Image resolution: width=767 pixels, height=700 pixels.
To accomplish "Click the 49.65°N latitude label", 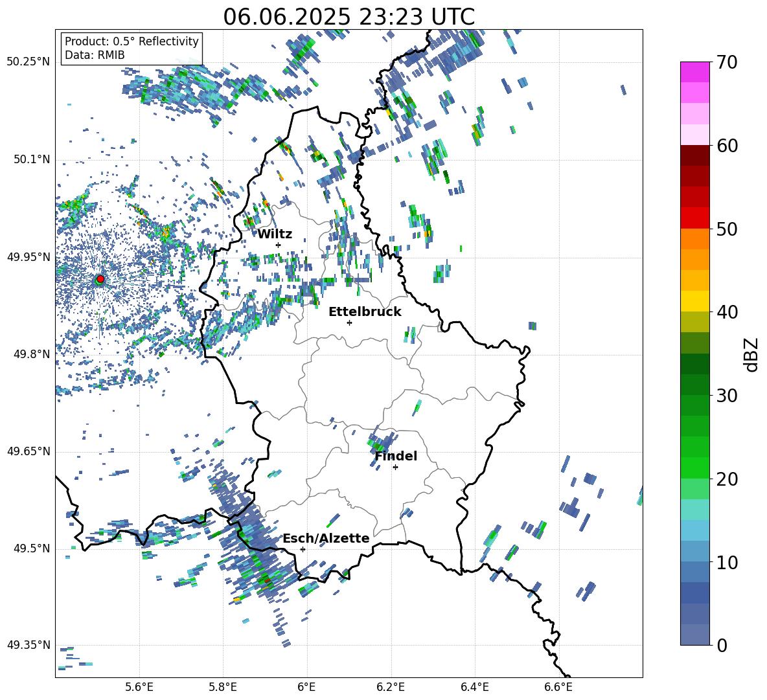I will click(x=29, y=451).
